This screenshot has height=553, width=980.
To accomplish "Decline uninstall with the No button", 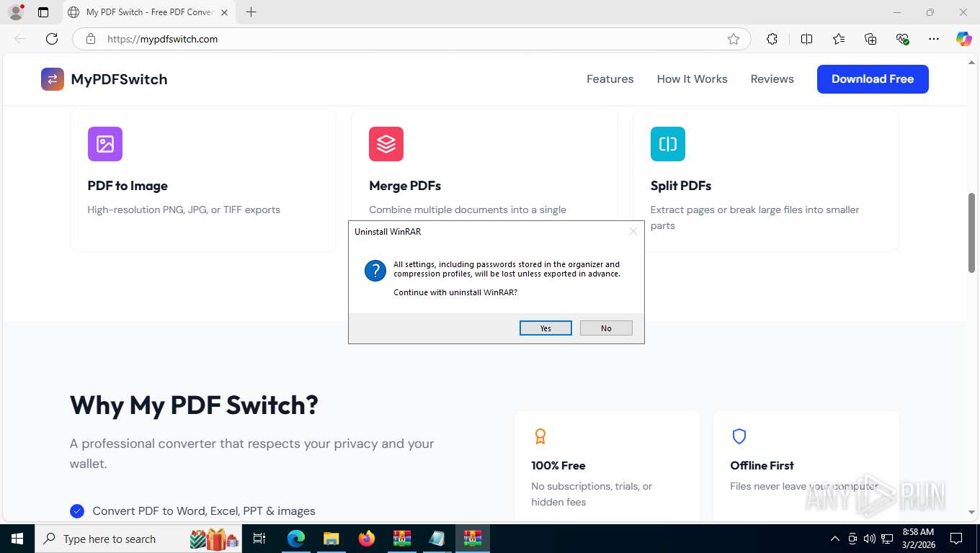I will point(606,328).
